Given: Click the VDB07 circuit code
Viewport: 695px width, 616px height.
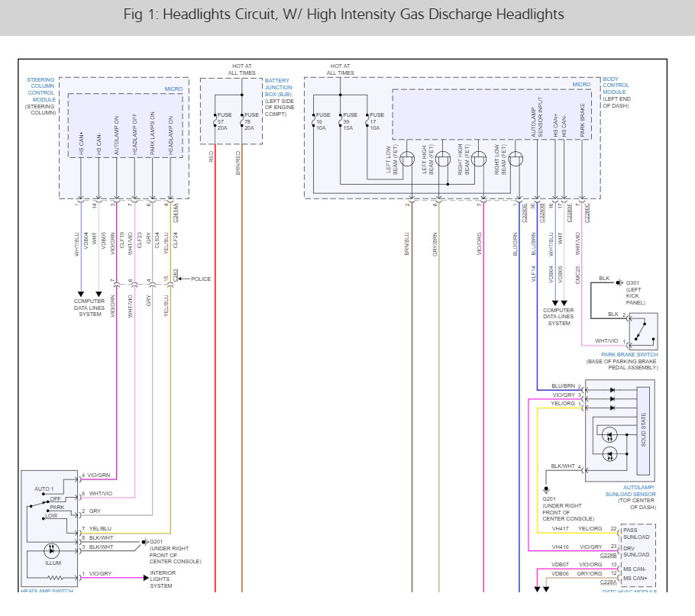Looking at the screenshot, I should click(561, 565).
